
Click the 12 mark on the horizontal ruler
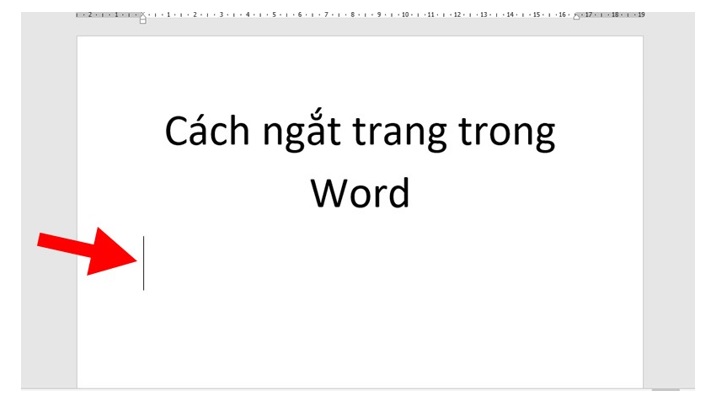[457, 15]
